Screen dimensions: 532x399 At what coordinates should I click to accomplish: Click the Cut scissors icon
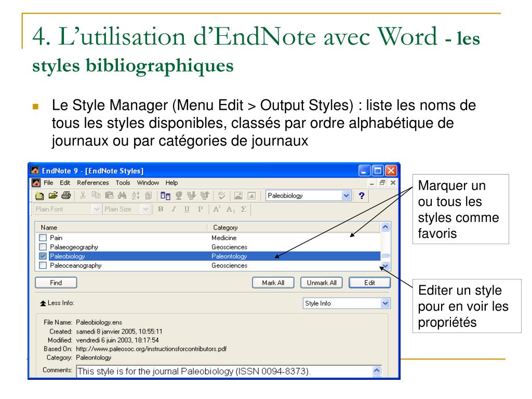tap(83, 195)
